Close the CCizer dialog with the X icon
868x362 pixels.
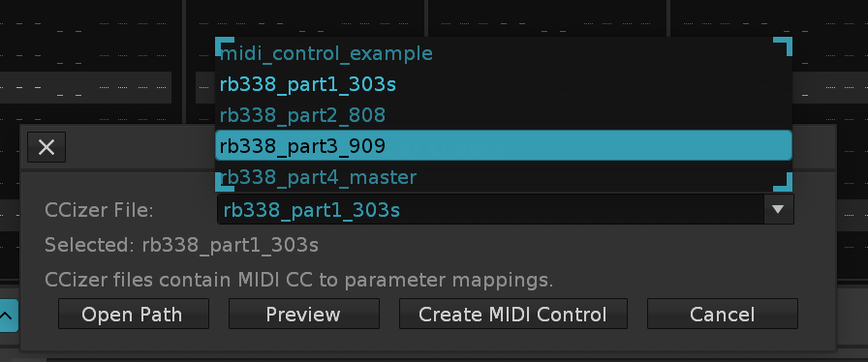46,147
